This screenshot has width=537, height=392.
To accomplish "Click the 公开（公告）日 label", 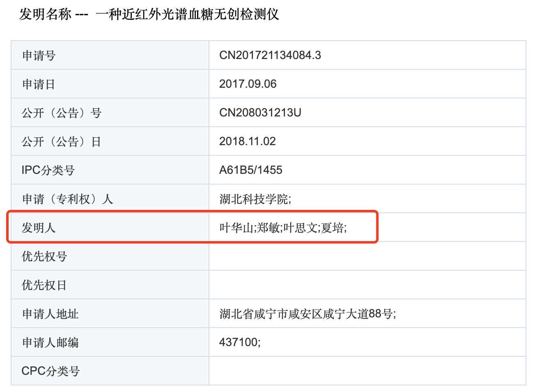I will tap(62, 142).
